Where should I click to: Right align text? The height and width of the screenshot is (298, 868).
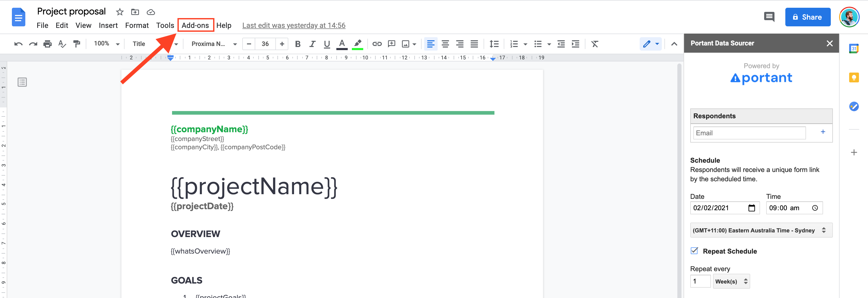[x=460, y=44]
